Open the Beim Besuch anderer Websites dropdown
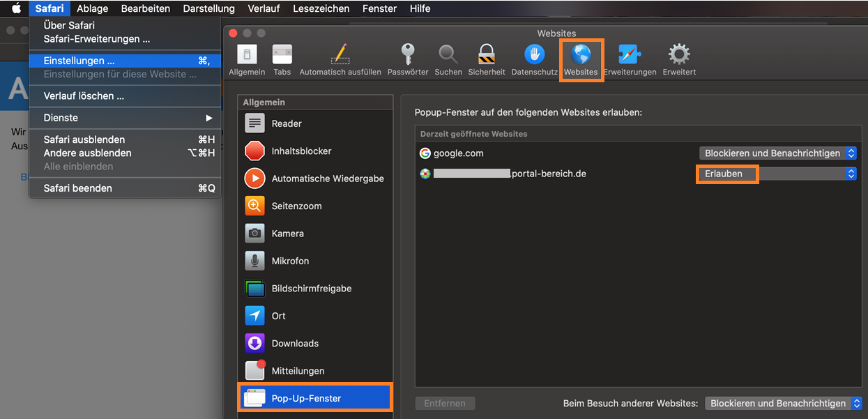 [x=784, y=404]
